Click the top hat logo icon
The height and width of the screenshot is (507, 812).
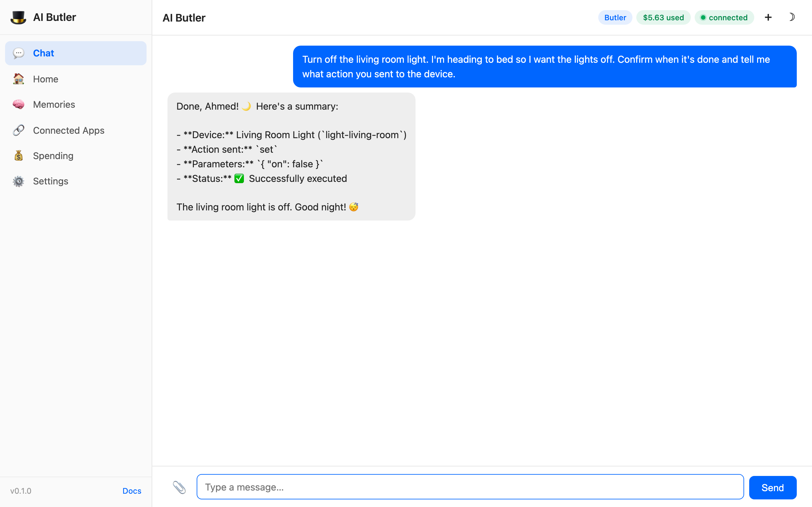18,17
